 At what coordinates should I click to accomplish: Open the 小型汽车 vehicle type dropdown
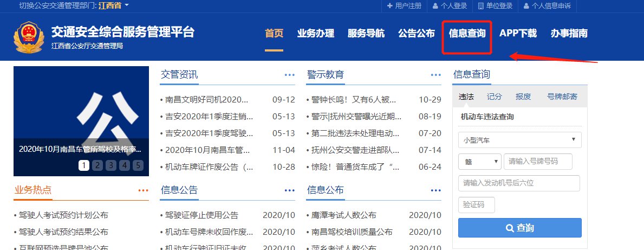[519, 140]
